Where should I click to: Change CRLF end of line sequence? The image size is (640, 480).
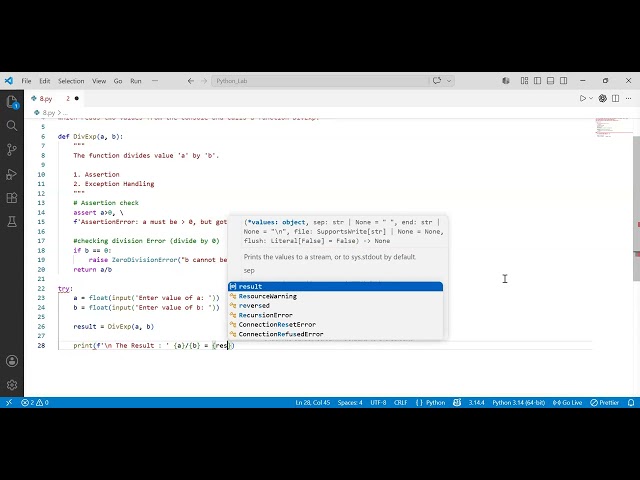click(400, 402)
